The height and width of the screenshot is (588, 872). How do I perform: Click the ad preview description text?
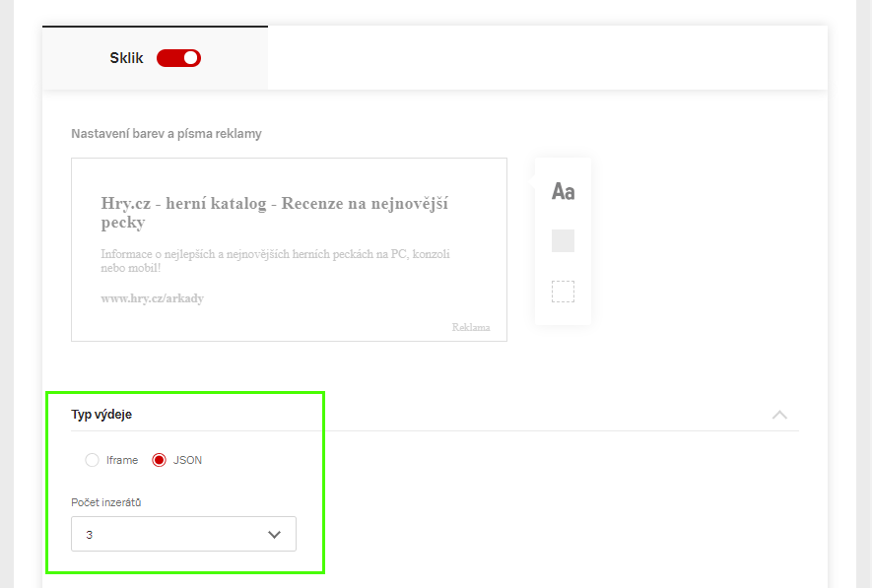coord(275,261)
